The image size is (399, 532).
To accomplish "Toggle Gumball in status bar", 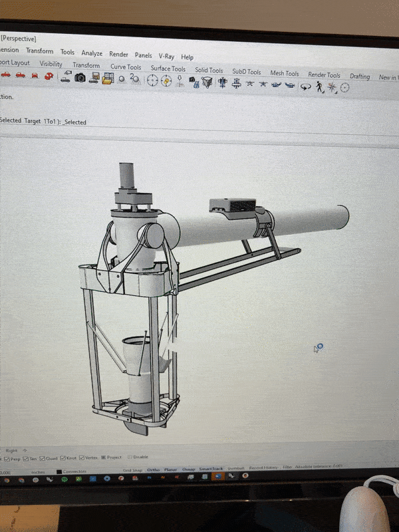I will click(x=236, y=468).
